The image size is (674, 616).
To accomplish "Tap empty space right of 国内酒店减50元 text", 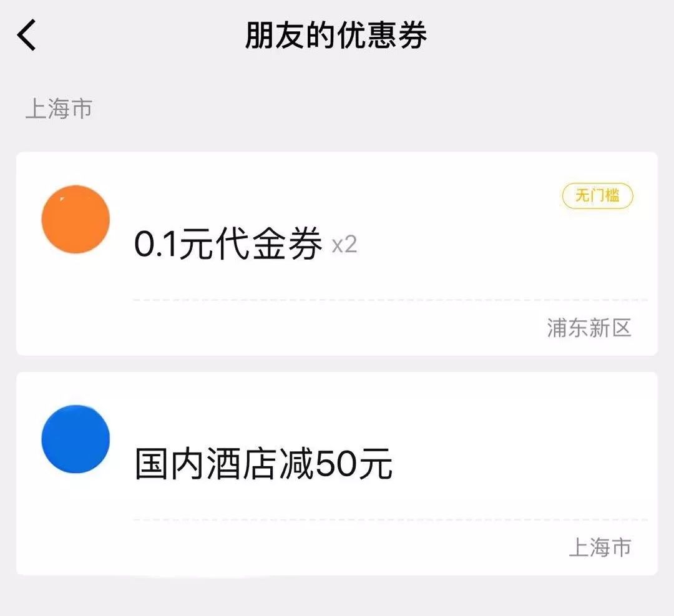I will [x=518, y=464].
